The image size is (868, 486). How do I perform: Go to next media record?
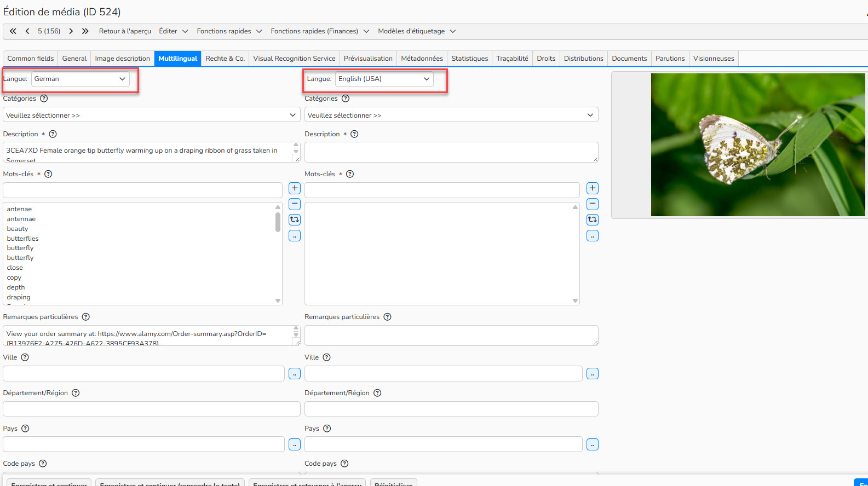pos(71,31)
